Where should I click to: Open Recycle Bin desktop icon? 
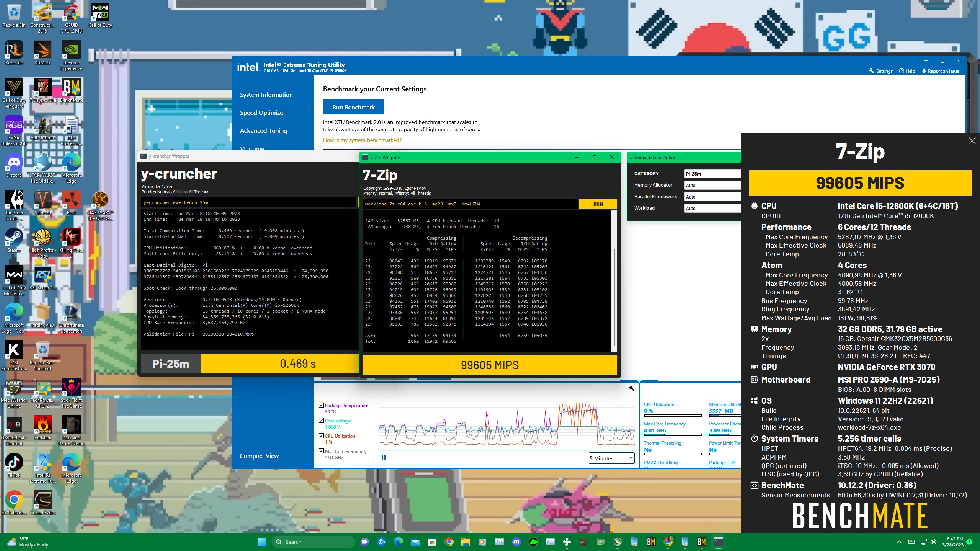[14, 16]
